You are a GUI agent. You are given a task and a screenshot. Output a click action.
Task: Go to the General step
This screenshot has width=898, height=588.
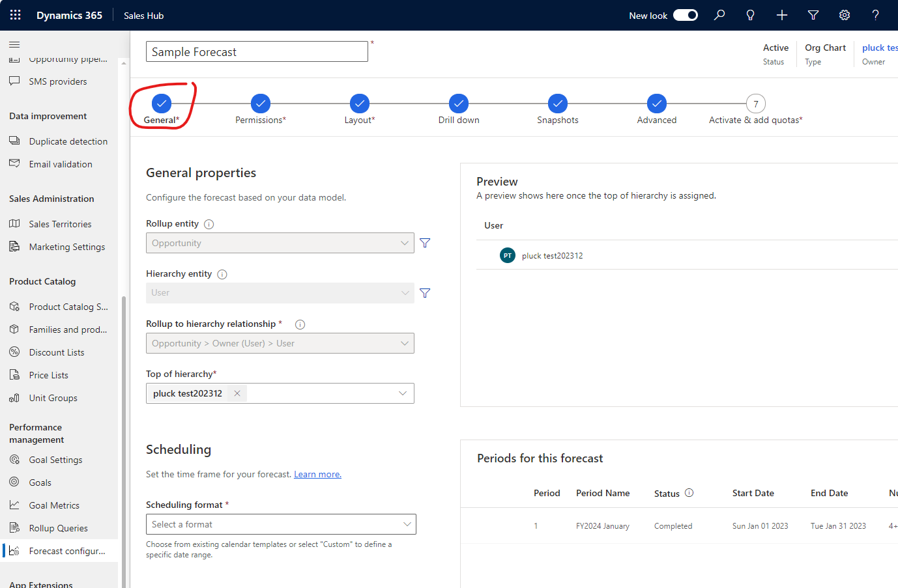(162, 104)
